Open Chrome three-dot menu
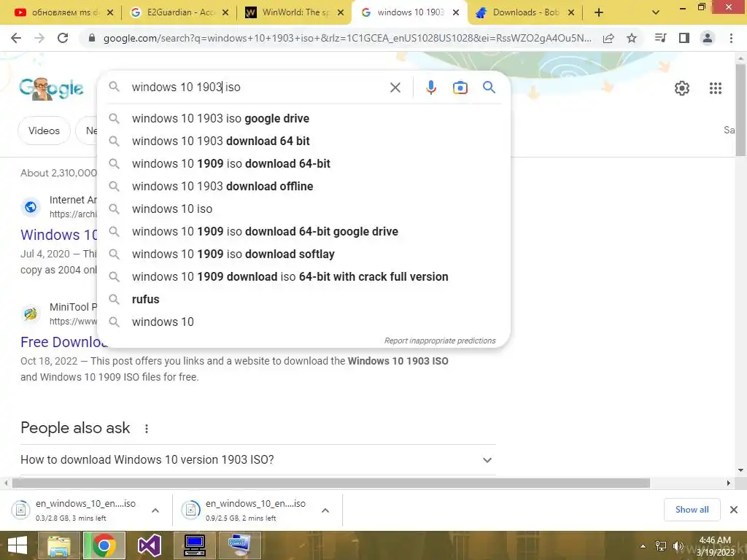Screen dimensions: 747x560 click(731, 38)
